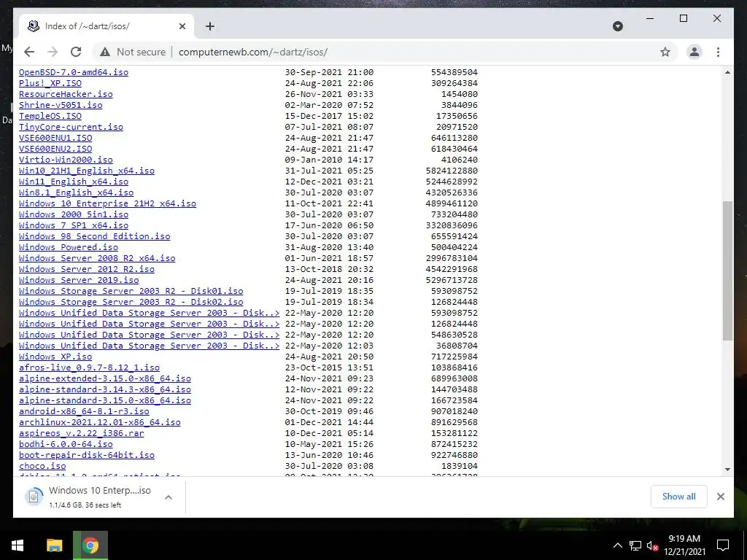This screenshot has height=560, width=747.
Task: Click Win8.1_English_x64.iso link
Action: [x=76, y=192]
